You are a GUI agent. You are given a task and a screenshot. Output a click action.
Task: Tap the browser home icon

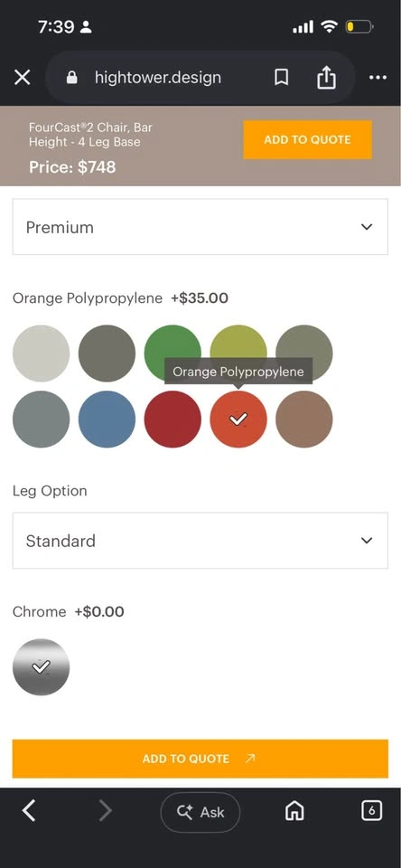[x=294, y=812]
